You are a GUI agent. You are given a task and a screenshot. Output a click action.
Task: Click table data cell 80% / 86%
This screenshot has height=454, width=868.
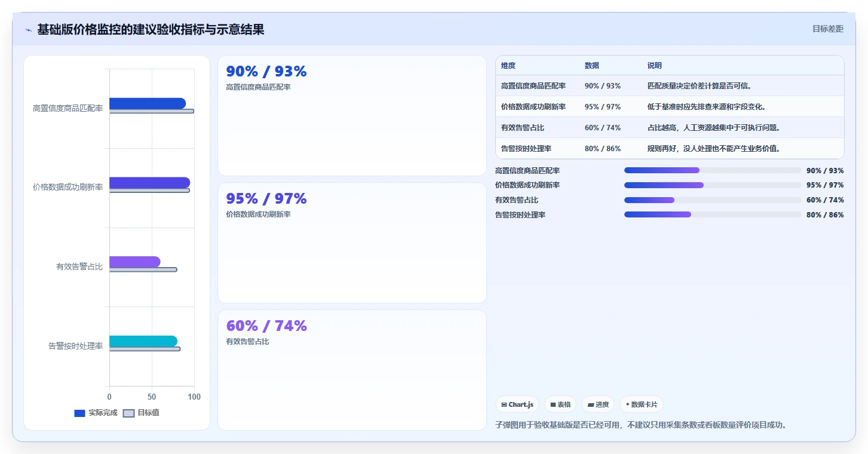click(603, 149)
